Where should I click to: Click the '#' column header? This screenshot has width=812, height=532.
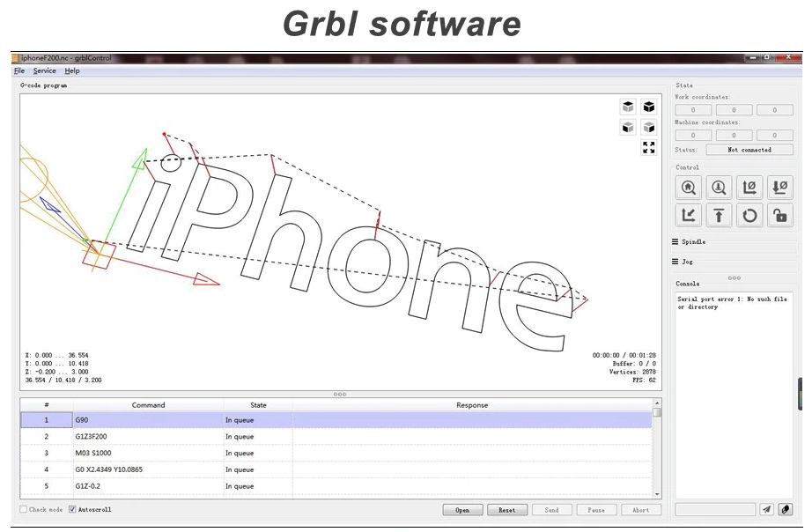[x=47, y=405]
